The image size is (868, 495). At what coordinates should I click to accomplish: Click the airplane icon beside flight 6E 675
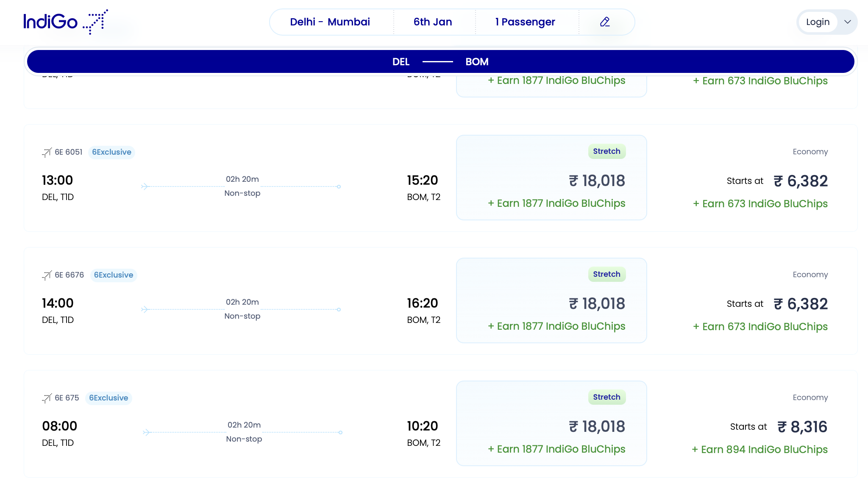pos(47,398)
